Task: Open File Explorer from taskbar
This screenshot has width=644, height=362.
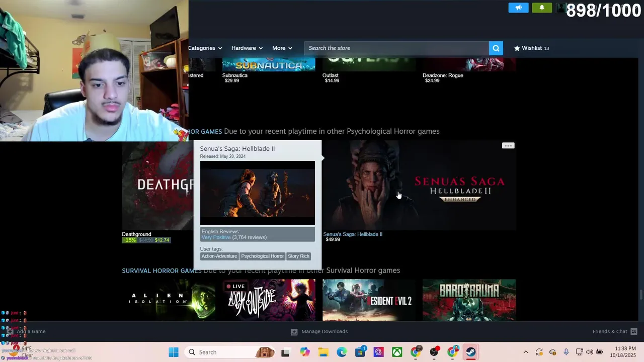Action: pyautogui.click(x=323, y=352)
